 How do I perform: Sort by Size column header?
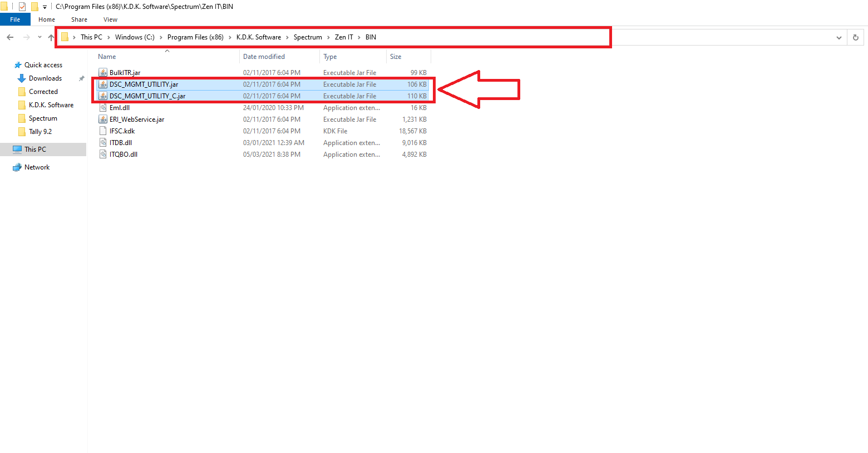coord(396,57)
